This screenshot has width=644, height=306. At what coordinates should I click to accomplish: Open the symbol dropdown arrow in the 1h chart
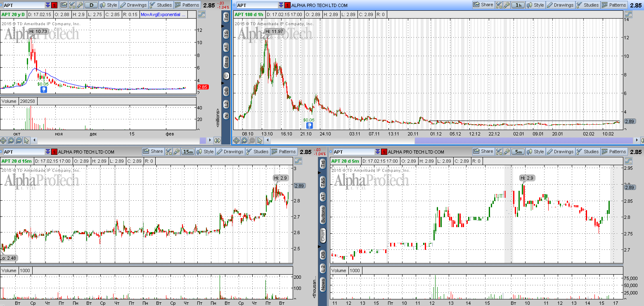tap(282, 5)
